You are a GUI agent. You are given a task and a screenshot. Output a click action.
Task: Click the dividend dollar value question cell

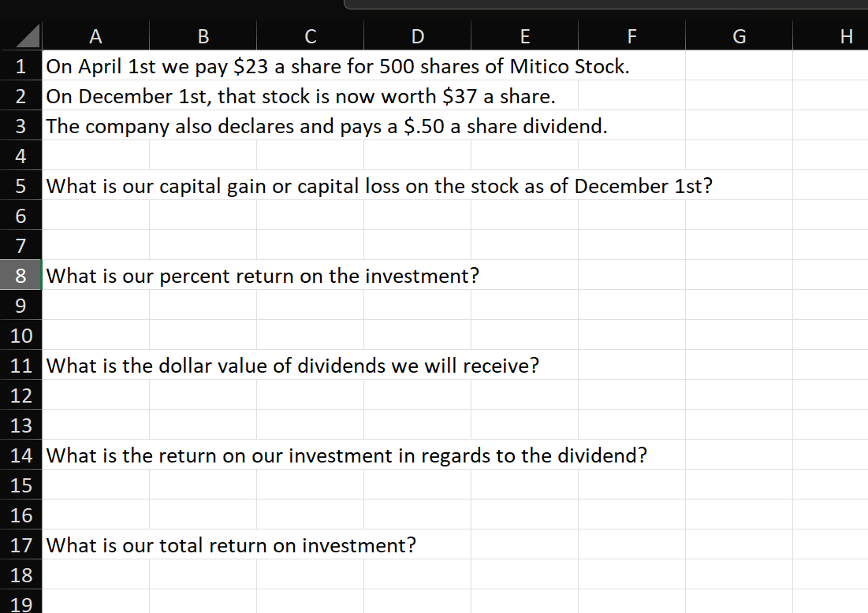click(95, 366)
